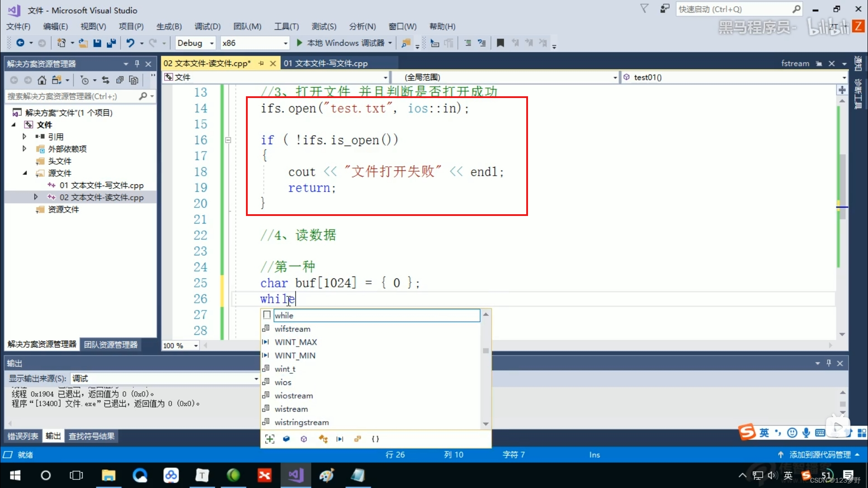Click the IntelliSense list scrollbar thumb
The width and height of the screenshot is (868, 488).
point(486,351)
